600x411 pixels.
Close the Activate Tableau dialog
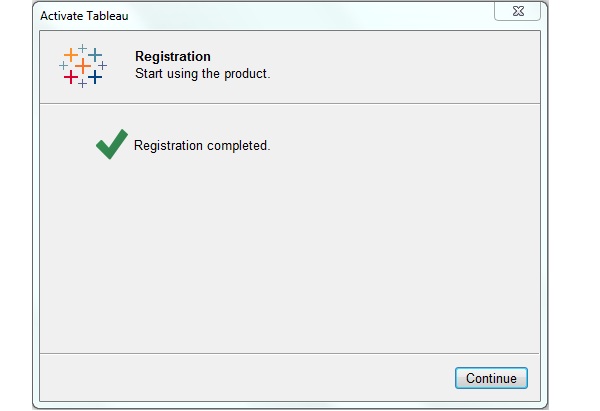coord(517,11)
